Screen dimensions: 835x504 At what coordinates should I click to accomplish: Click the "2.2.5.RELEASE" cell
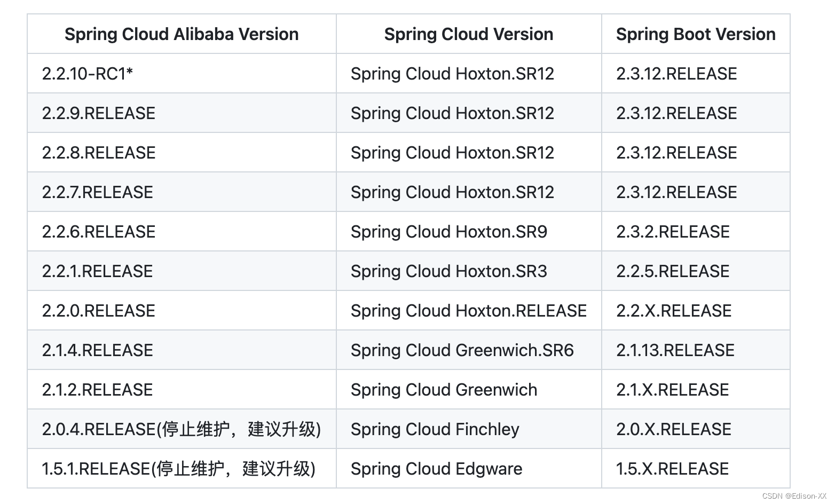coord(696,271)
